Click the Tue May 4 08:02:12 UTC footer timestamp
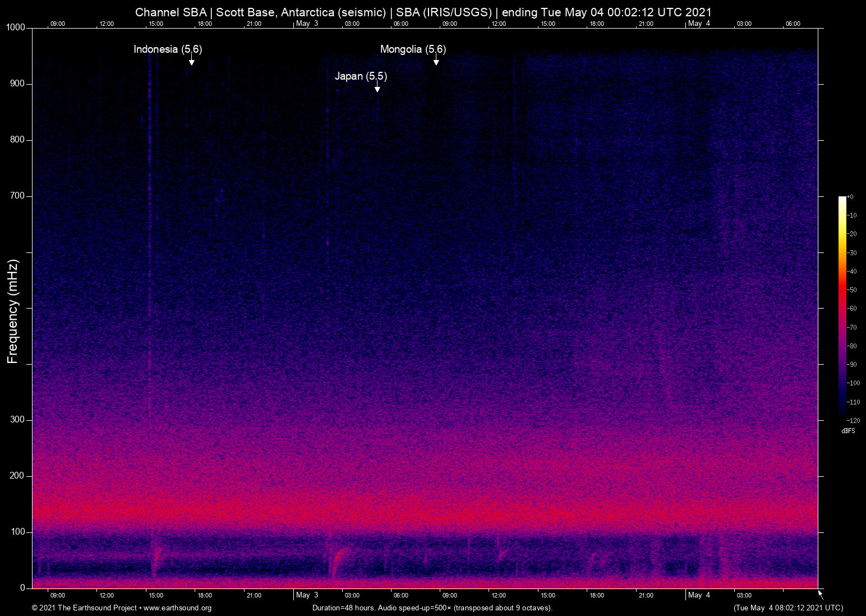Screen dimensions: 866x616 pos(787,608)
